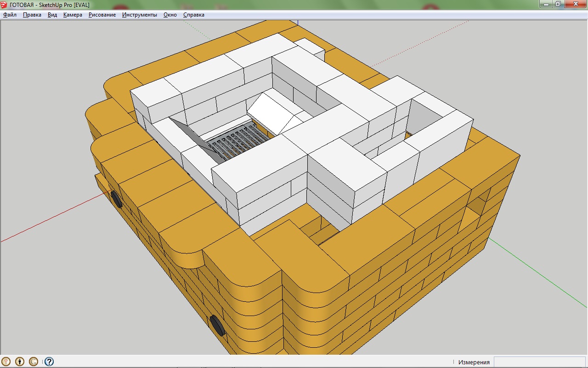588x368 pixels.
Task: Open the Инструменты menu
Action: [x=139, y=15]
